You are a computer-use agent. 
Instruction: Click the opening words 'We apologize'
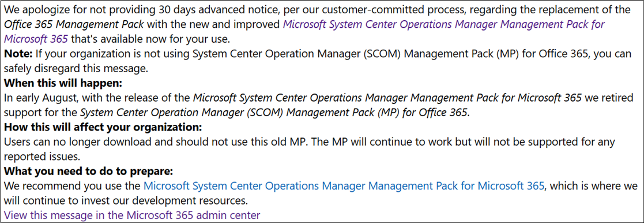33,9
